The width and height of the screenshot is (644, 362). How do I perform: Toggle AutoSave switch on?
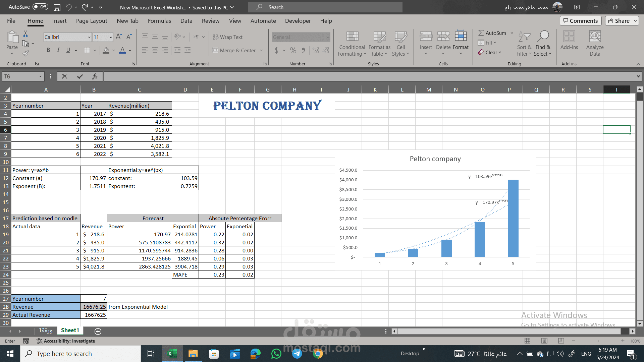click(40, 7)
